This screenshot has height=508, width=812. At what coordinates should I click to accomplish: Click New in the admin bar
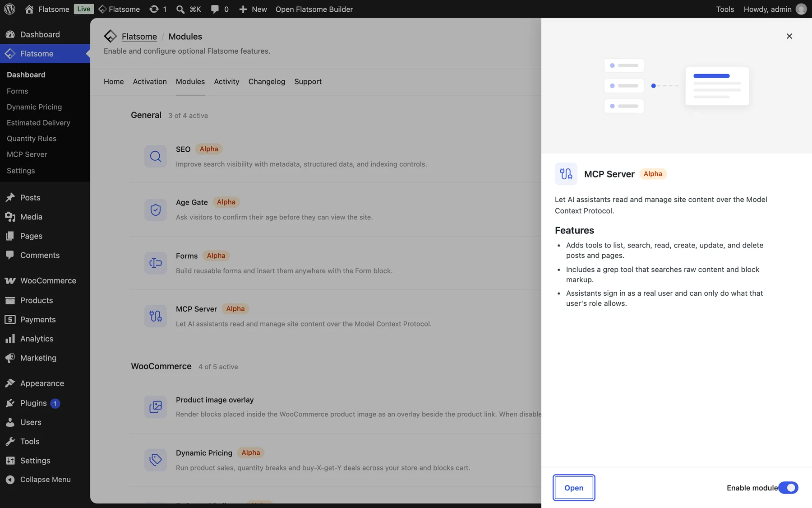click(x=253, y=9)
